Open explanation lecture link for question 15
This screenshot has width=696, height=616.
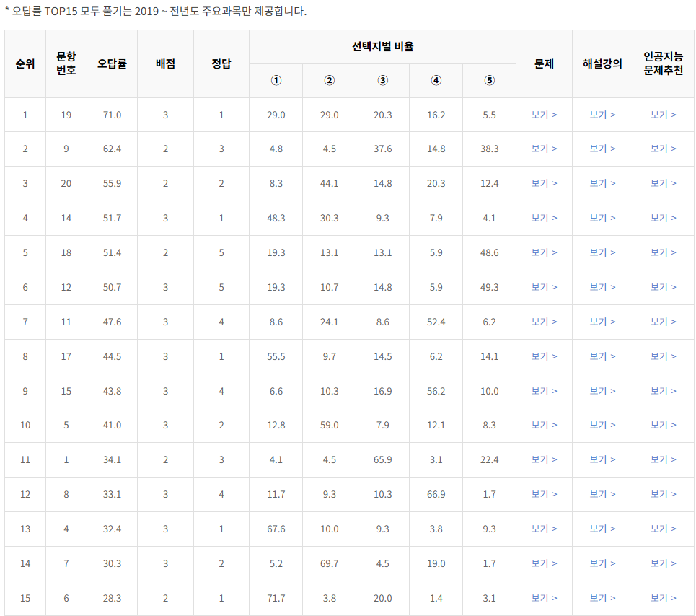(602, 390)
